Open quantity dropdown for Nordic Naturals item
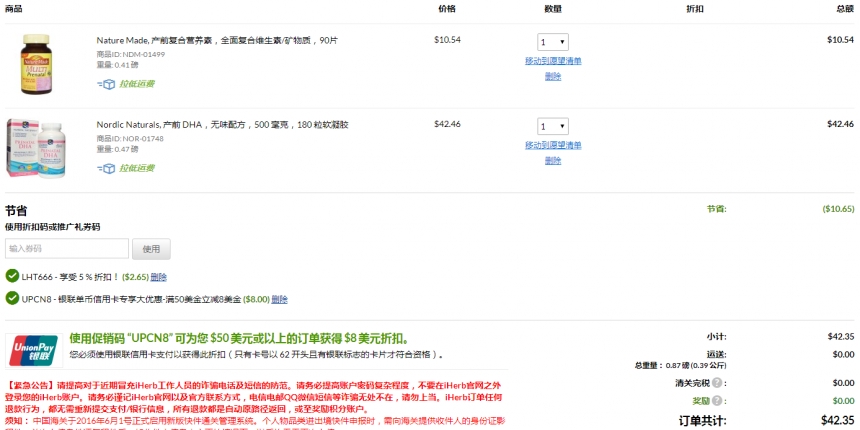The image size is (860, 430). point(553,127)
